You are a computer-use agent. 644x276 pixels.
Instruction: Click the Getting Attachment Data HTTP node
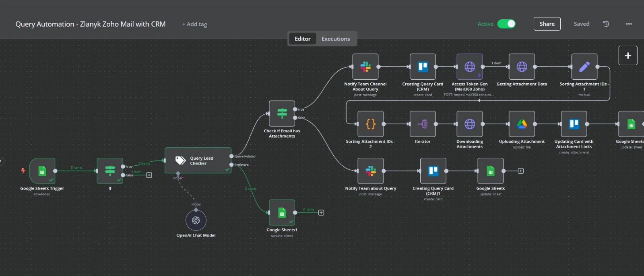click(x=522, y=67)
